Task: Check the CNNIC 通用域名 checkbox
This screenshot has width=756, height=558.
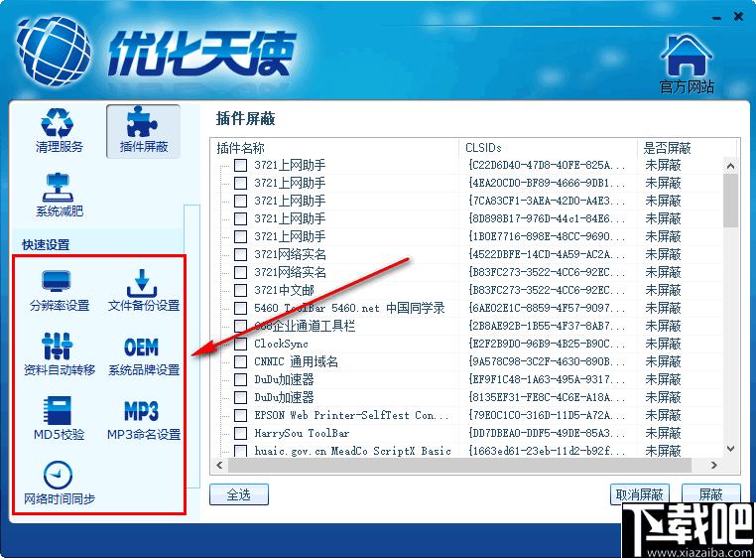Action: pyautogui.click(x=240, y=361)
